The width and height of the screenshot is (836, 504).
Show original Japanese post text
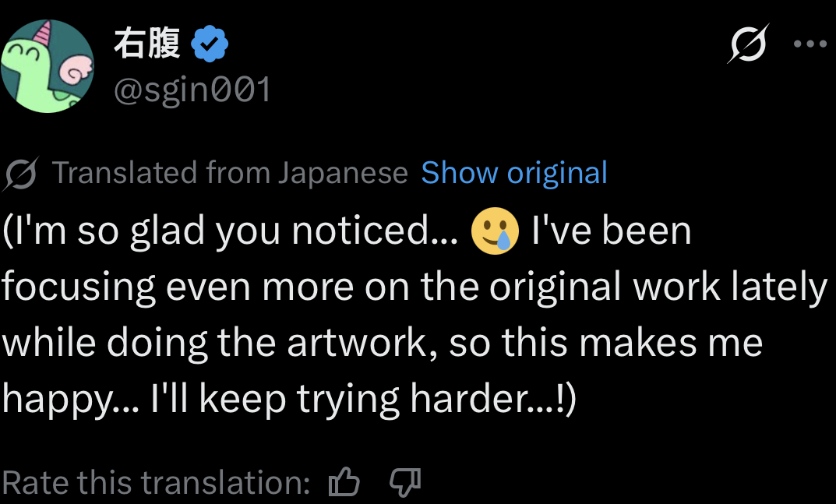[514, 173]
